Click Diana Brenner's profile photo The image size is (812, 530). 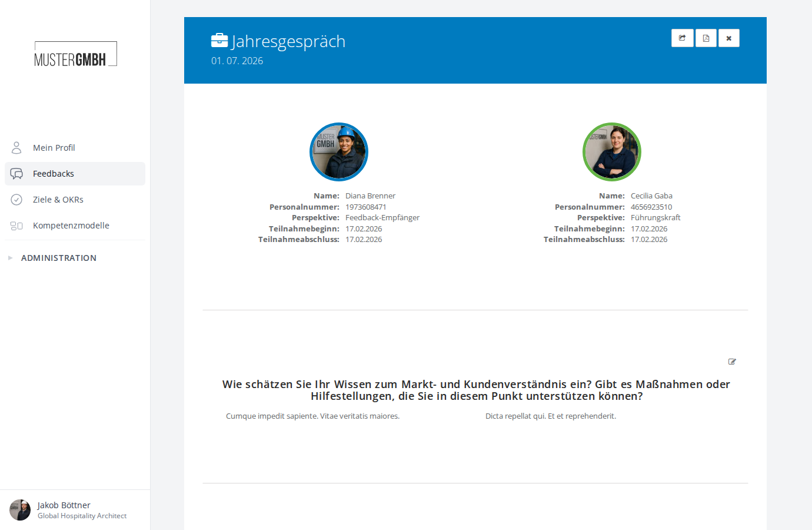pos(339,152)
